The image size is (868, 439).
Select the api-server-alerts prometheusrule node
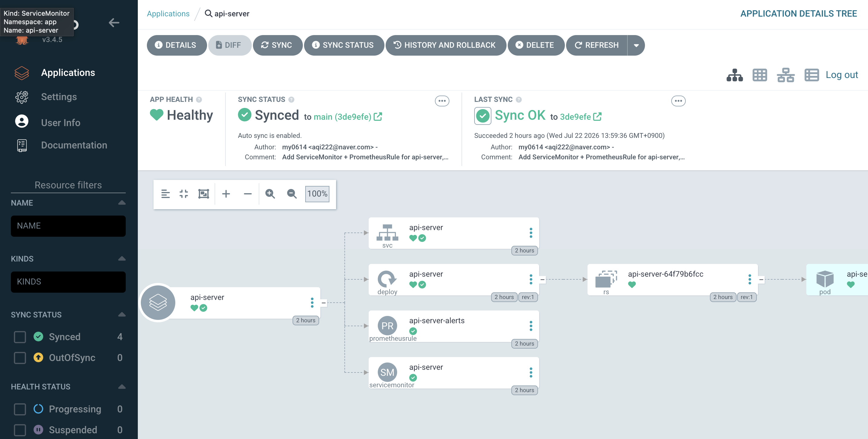tap(454, 326)
